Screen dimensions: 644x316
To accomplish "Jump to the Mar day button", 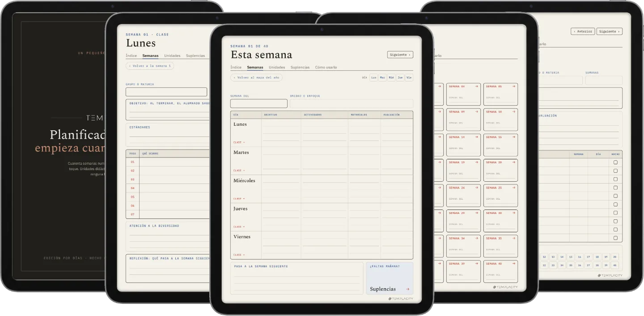I will (382, 77).
